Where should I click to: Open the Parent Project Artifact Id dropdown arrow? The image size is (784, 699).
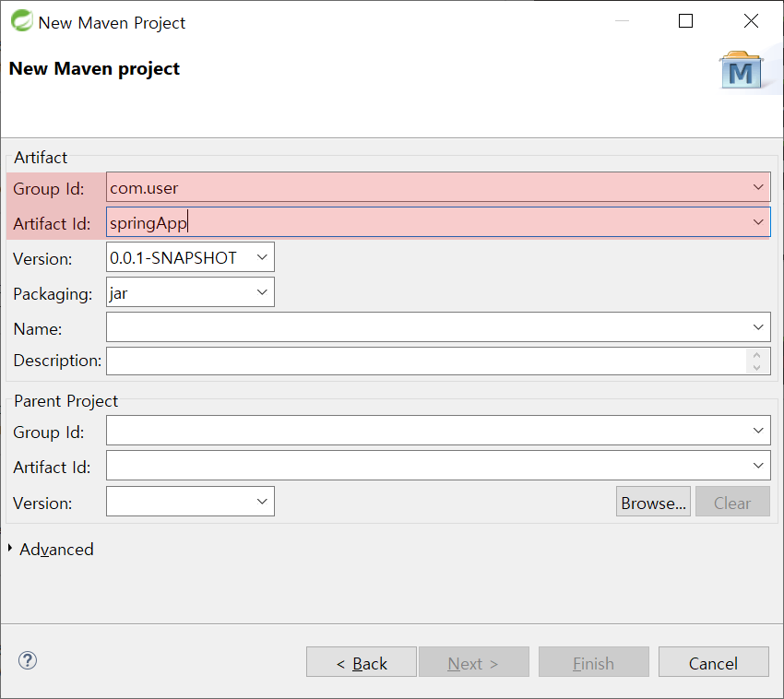click(758, 466)
